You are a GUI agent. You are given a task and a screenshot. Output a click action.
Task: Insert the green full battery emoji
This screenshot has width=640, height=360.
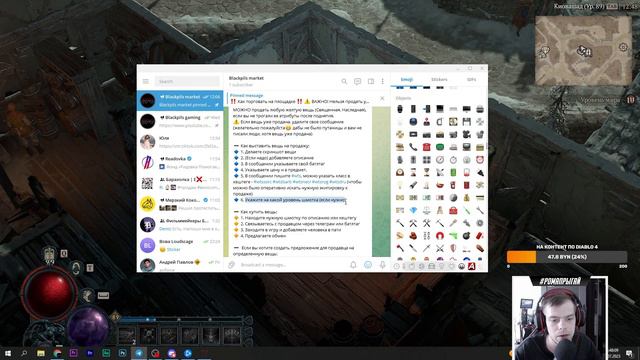tap(453, 172)
